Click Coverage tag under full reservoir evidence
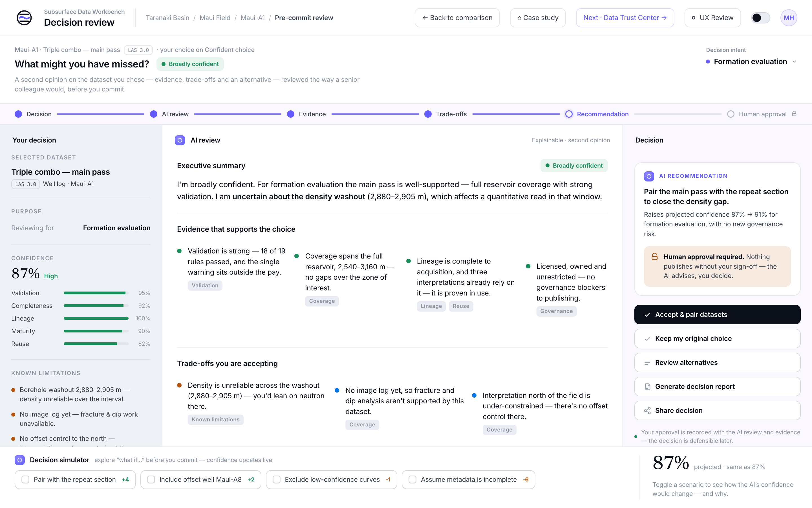This screenshot has width=812, height=508. click(322, 301)
